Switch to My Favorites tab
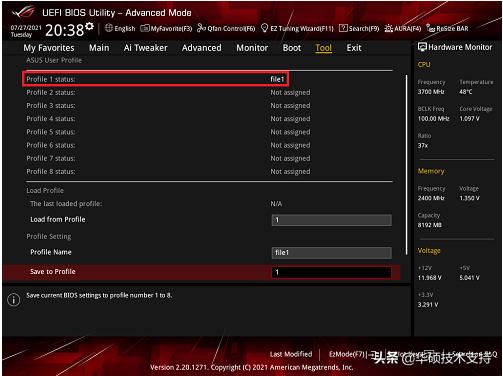503x376 pixels. [x=49, y=48]
